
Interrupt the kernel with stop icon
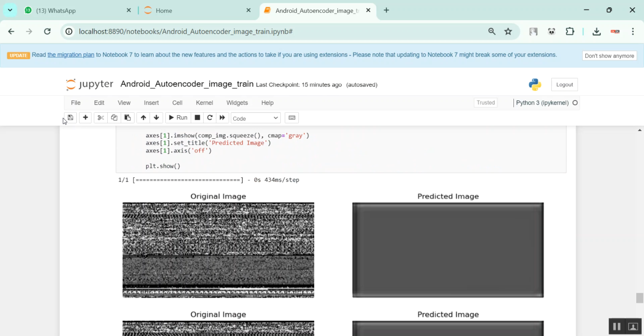[197, 118]
